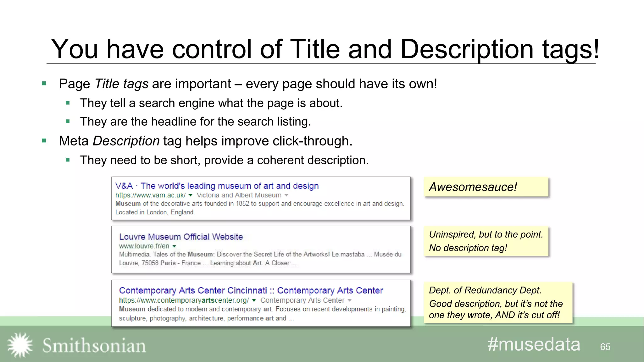Expand the green arrow after vam.ac.uk URL
The height and width of the screenshot is (362, 644).
click(x=190, y=195)
